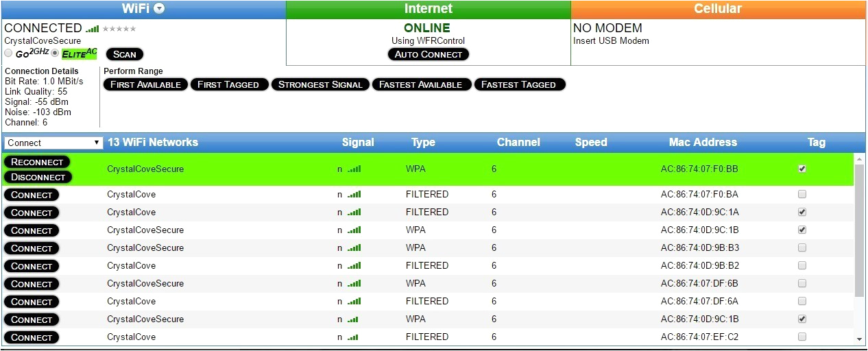Tag the network with MAC AC:86:74:0D:9B:B3
This screenshot has width=868, height=351.
(x=802, y=248)
